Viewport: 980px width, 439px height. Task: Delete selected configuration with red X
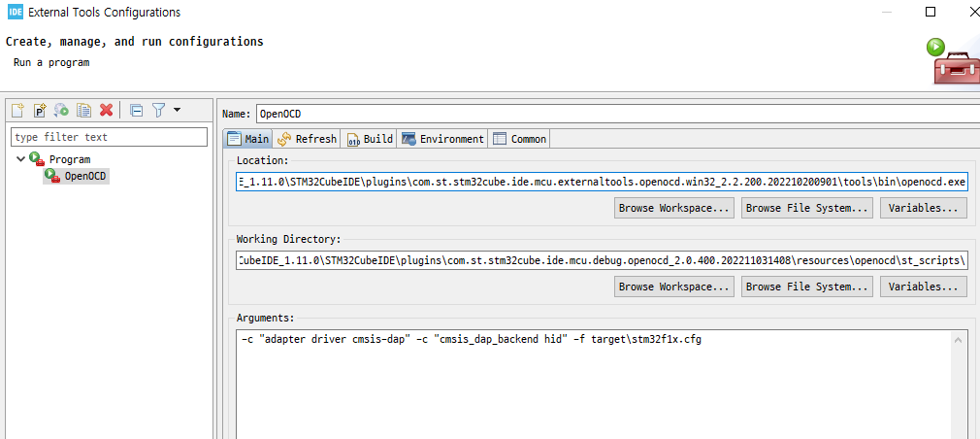tap(107, 110)
